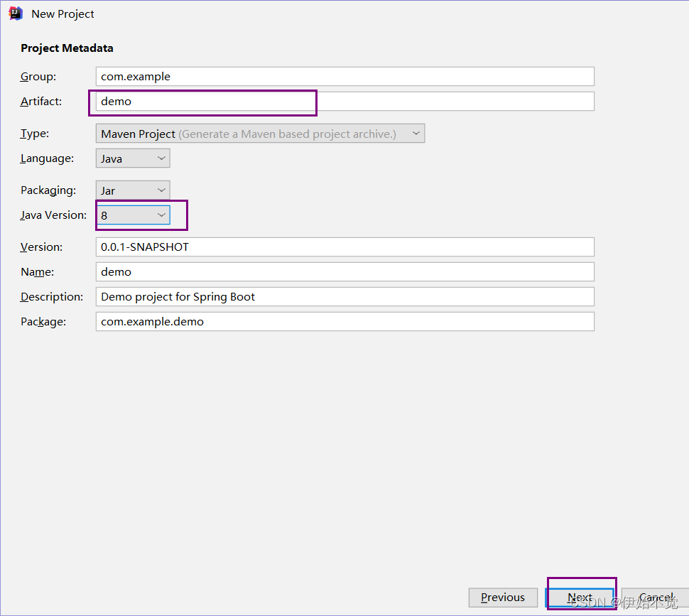Viewport: 689px width, 616px height.
Task: Click the Group input field
Action: click(x=345, y=77)
